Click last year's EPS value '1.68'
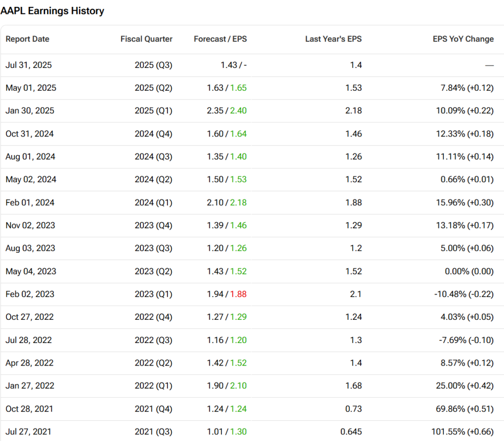 click(x=353, y=386)
